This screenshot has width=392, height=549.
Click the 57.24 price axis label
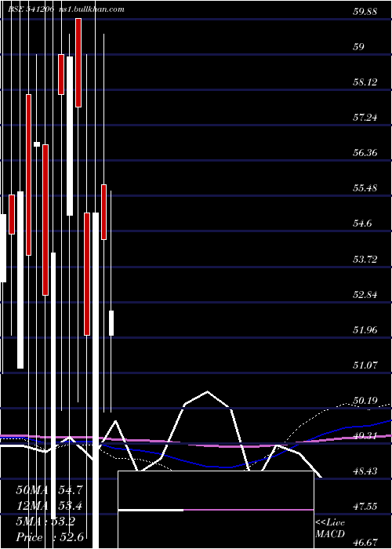tap(365, 118)
